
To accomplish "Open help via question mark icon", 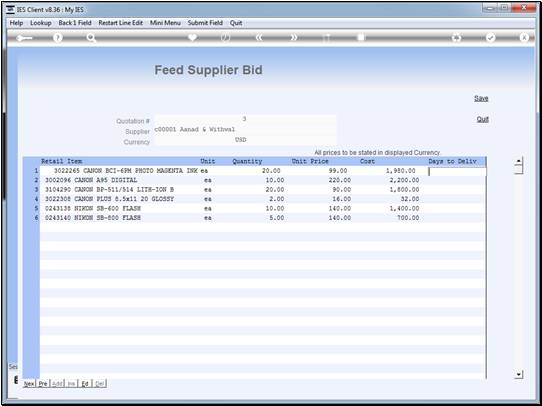I will point(58,38).
